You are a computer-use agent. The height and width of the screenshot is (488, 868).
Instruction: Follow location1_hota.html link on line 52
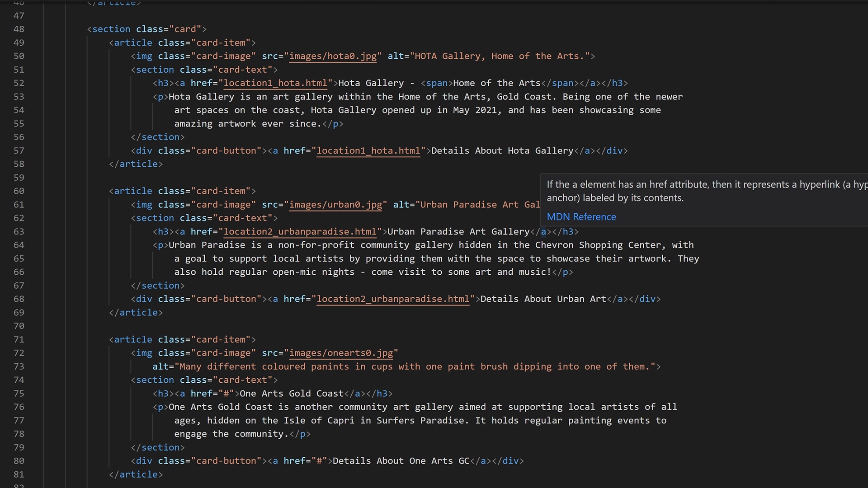click(275, 83)
